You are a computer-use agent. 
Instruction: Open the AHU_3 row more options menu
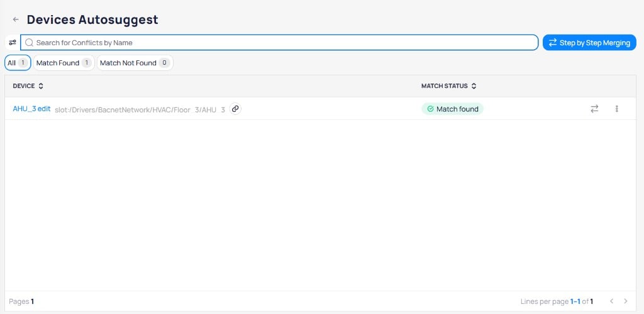[x=616, y=109]
